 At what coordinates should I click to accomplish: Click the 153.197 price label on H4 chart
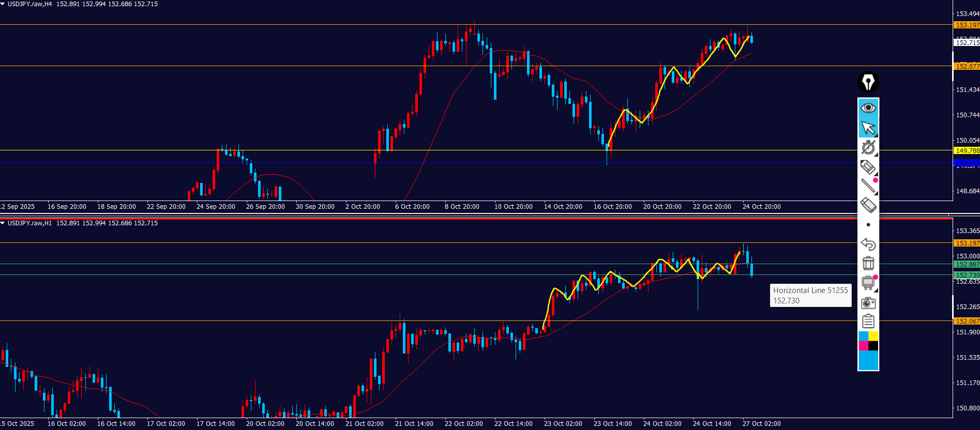966,25
